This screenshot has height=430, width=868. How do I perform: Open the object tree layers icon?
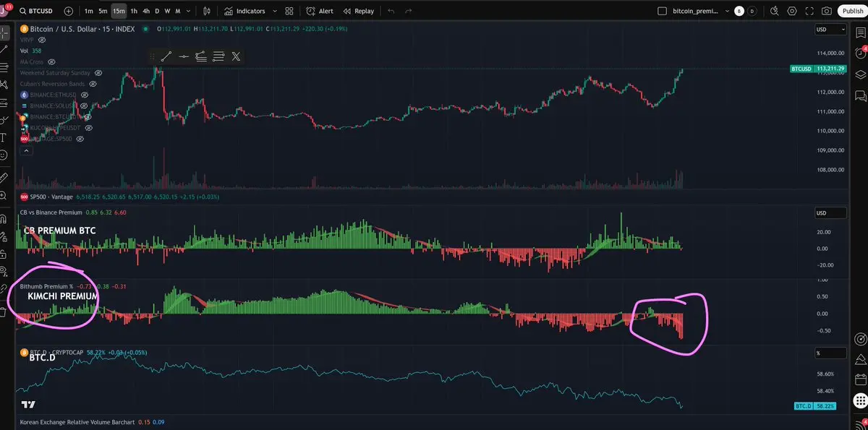point(860,74)
